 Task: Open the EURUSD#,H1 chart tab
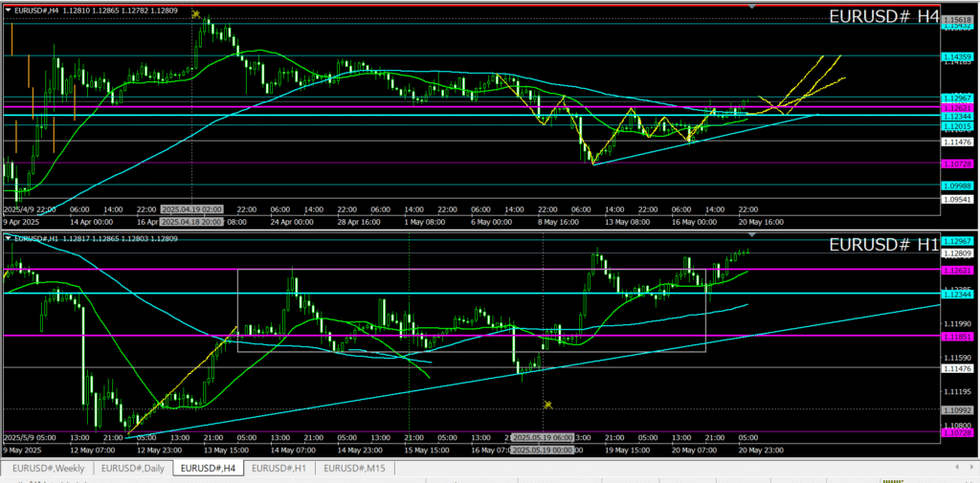279,468
